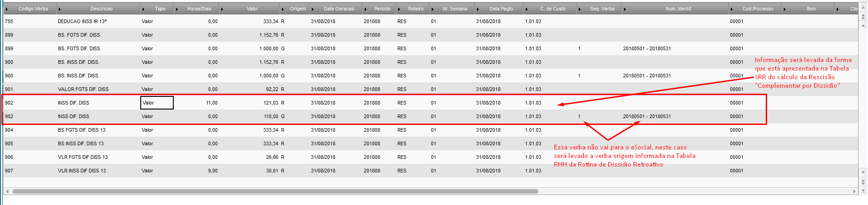
Task: Open the arrow on the Num. Identif header
Action: (x=625, y=9)
